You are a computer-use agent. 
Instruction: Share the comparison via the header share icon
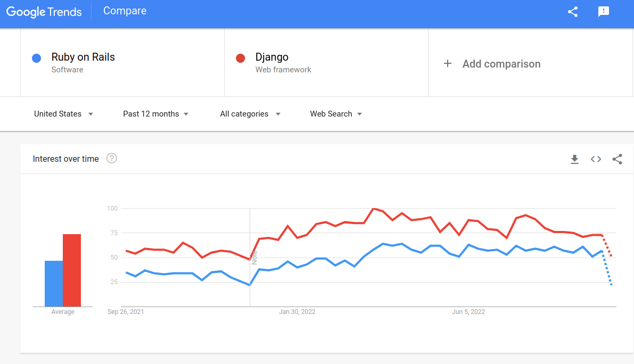(x=573, y=11)
